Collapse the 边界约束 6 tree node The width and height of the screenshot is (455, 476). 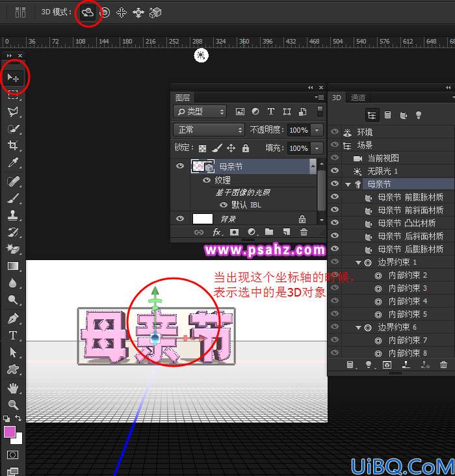click(x=359, y=328)
